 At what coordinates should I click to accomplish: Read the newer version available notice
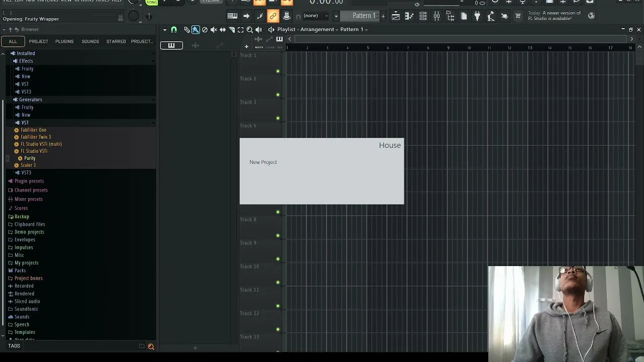(x=554, y=16)
